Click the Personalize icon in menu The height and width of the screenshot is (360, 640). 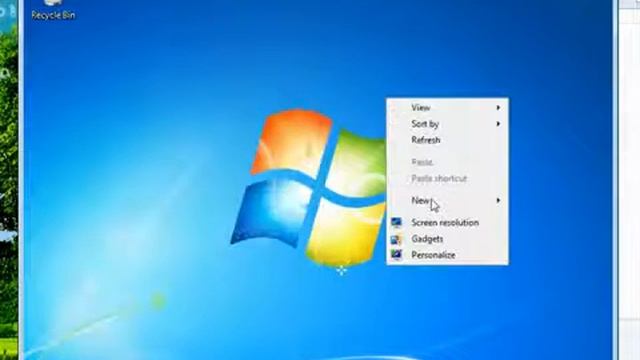(x=396, y=255)
